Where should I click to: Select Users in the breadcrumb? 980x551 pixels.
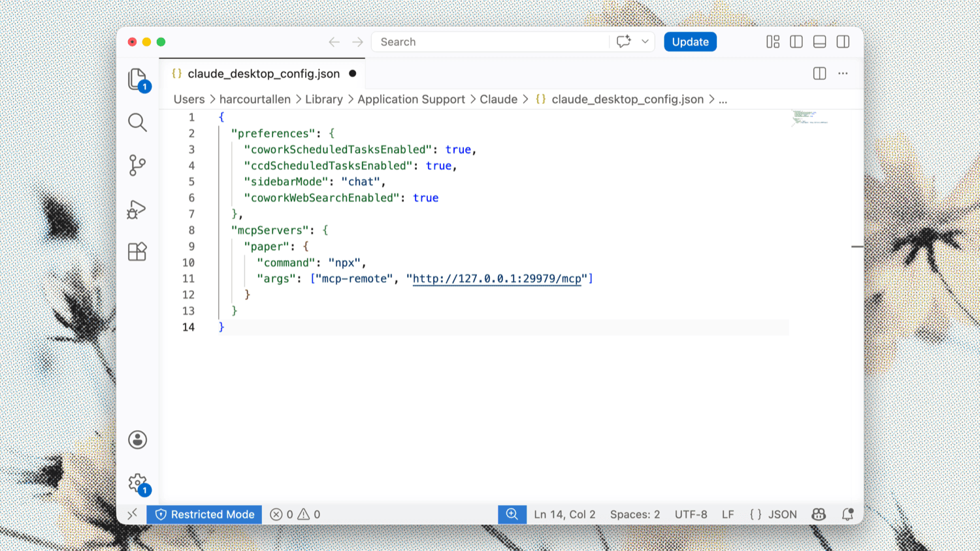coord(189,99)
